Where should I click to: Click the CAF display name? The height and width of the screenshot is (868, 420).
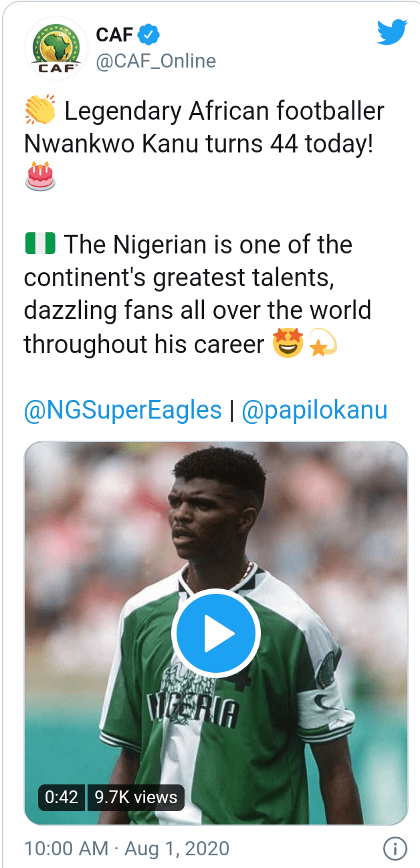[115, 34]
